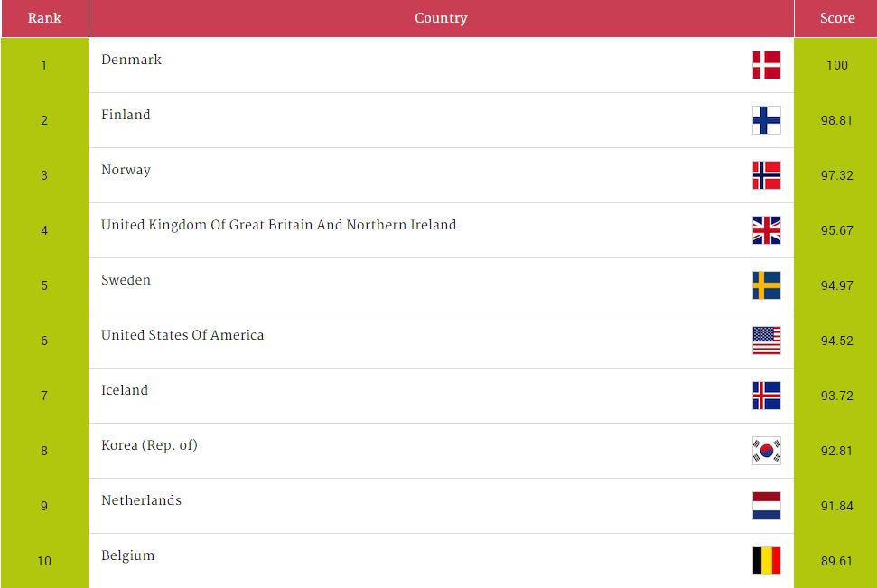The width and height of the screenshot is (877, 588).
Task: Open the Korea (Rep. of) link
Action: (149, 445)
